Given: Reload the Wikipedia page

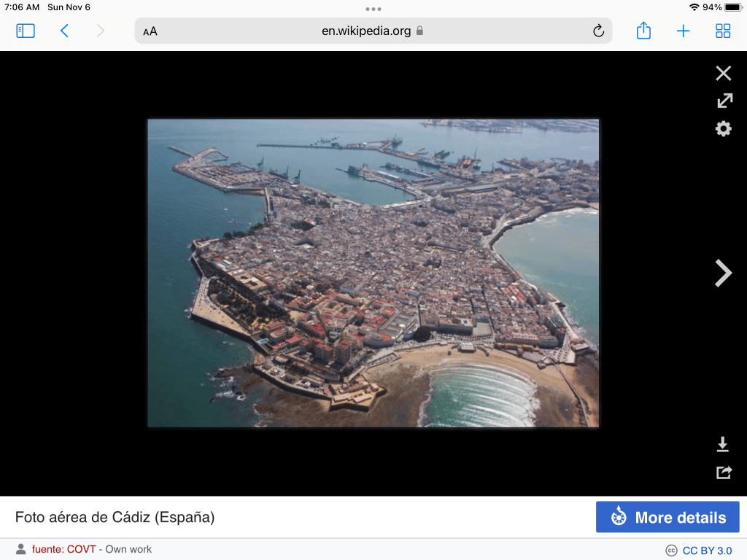Looking at the screenshot, I should point(598,31).
